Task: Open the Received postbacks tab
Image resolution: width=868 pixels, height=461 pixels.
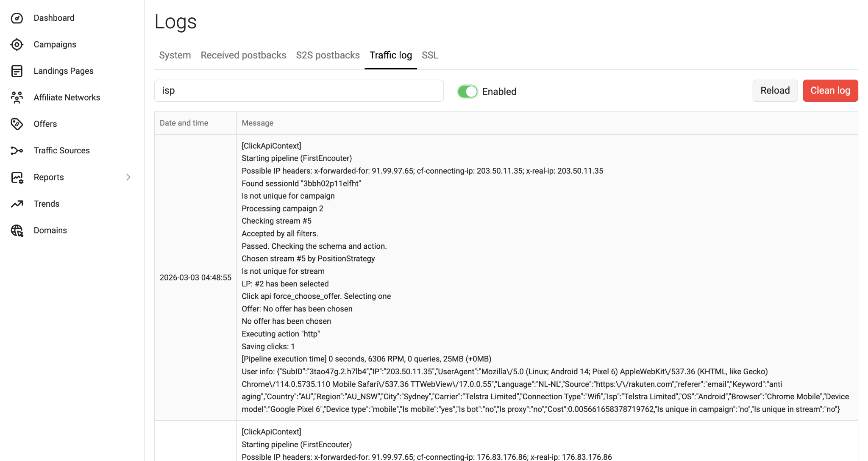Action: 243,56
